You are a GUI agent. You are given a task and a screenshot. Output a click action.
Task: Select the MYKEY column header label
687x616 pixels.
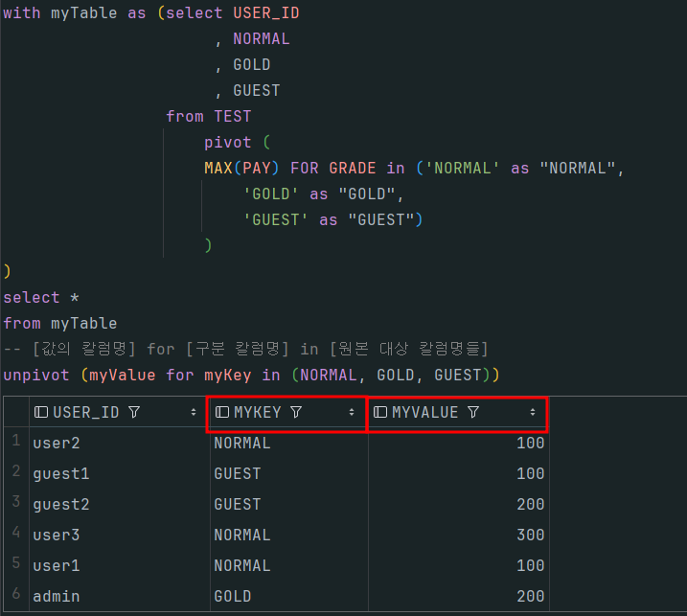pyautogui.click(x=257, y=412)
